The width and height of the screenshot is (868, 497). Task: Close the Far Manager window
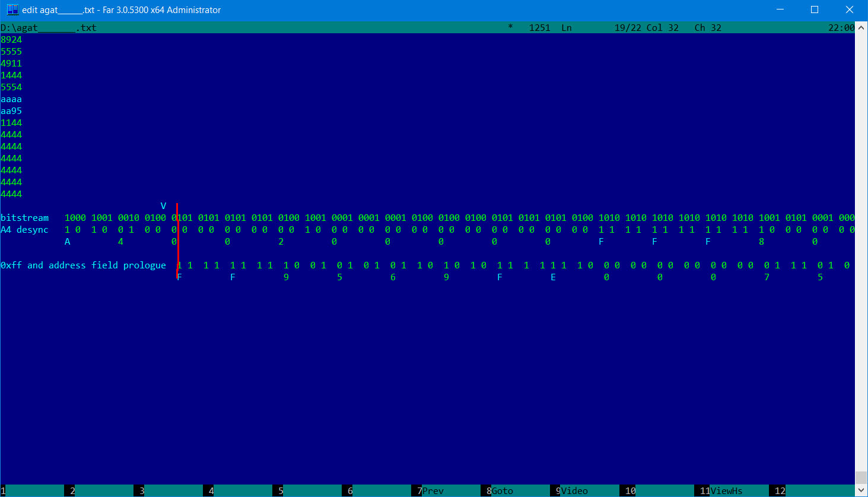849,10
